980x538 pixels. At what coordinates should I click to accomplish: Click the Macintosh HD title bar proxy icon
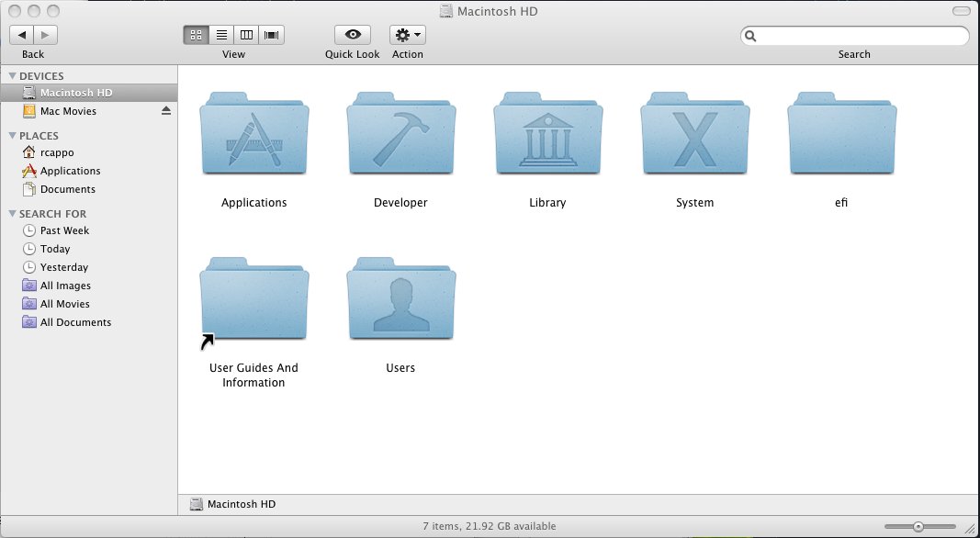coord(445,11)
